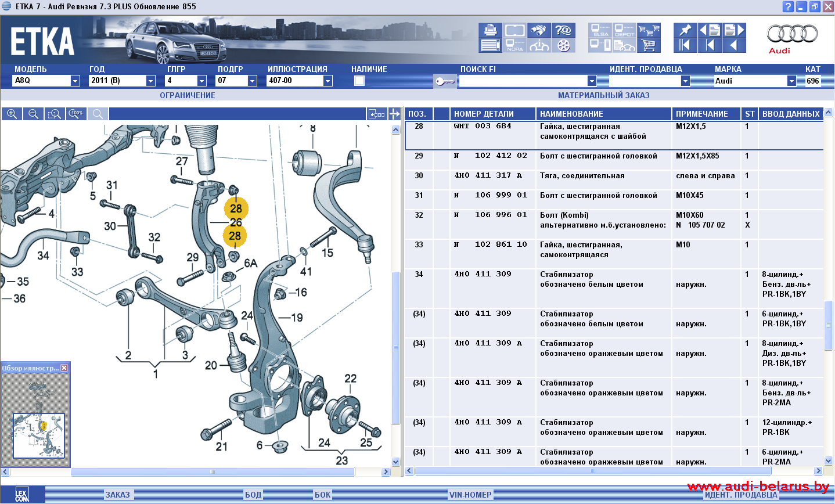The image size is (835, 504).
Task: Open the binoculars search tool
Action: point(539,30)
